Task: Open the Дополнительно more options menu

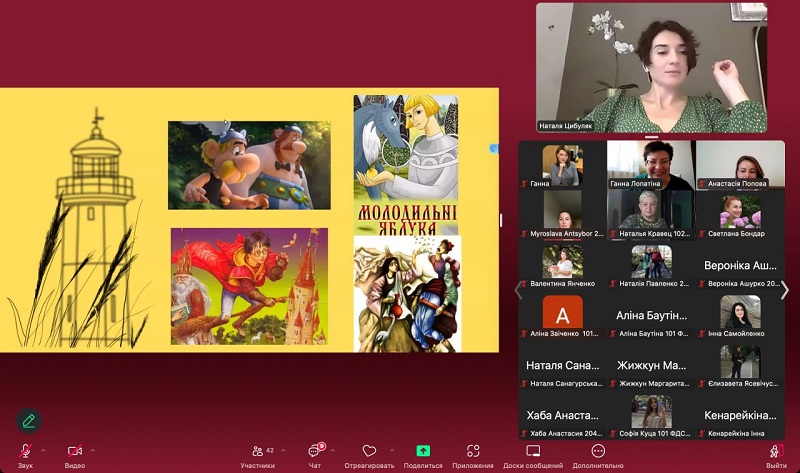Action: tap(598, 452)
